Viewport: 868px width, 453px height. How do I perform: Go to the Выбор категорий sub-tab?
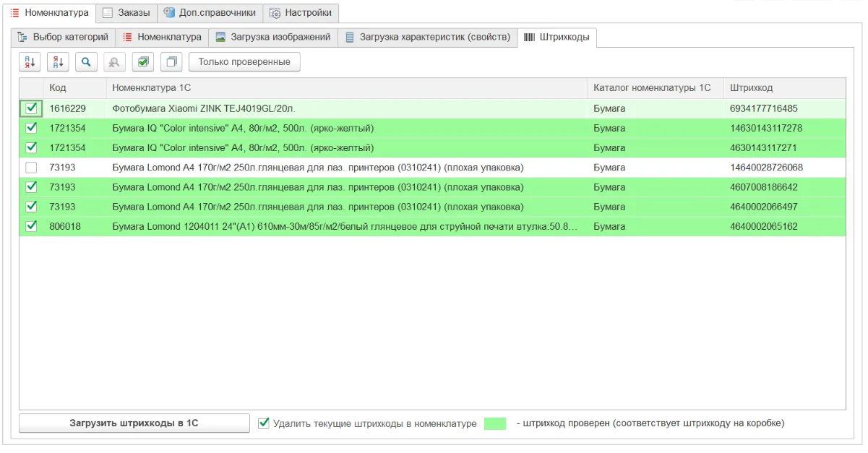coord(63,37)
